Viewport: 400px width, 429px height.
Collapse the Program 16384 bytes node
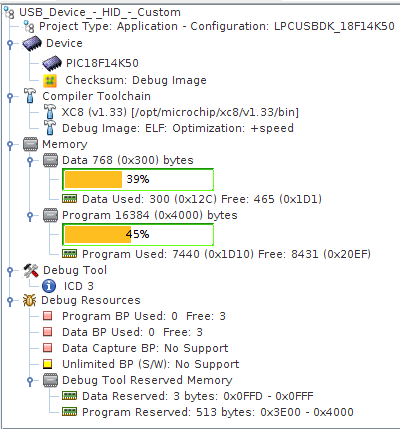click(30, 216)
